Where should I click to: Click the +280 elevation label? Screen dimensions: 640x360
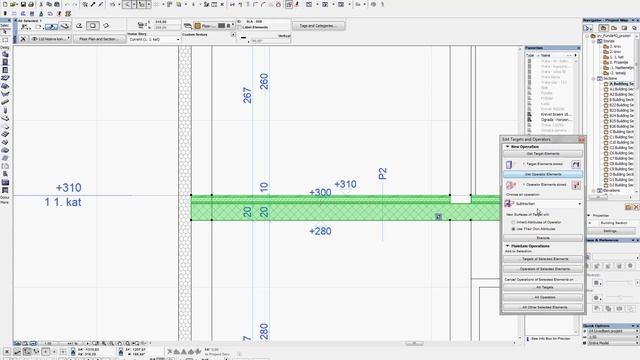click(320, 231)
